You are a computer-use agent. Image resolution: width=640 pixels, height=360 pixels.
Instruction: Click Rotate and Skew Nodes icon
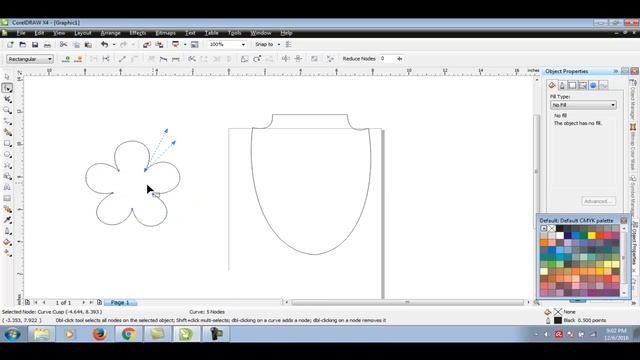(257, 59)
